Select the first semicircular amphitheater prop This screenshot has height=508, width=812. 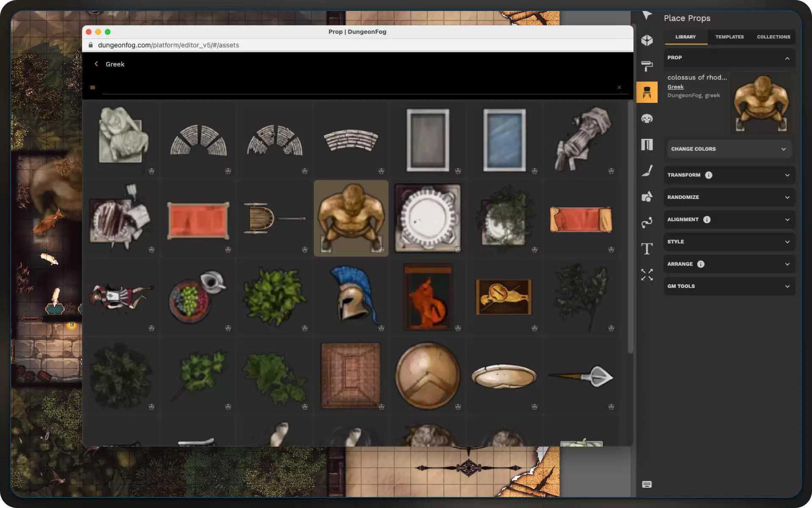pyautogui.click(x=198, y=140)
